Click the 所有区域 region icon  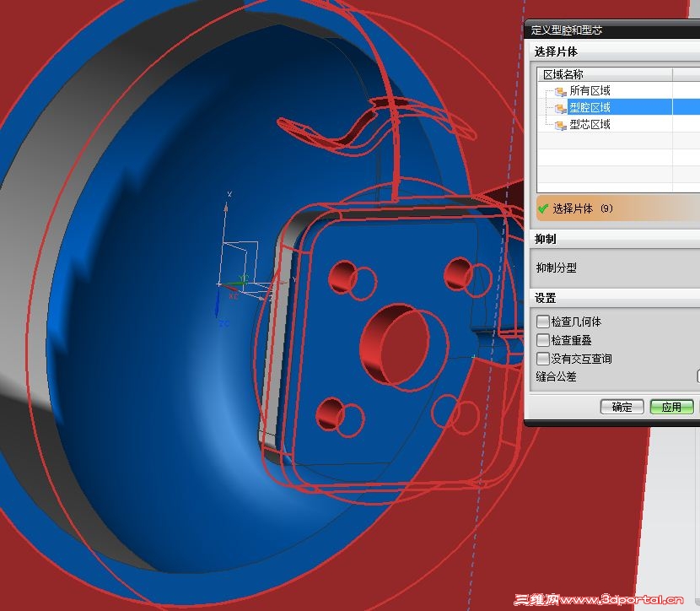tap(560, 91)
